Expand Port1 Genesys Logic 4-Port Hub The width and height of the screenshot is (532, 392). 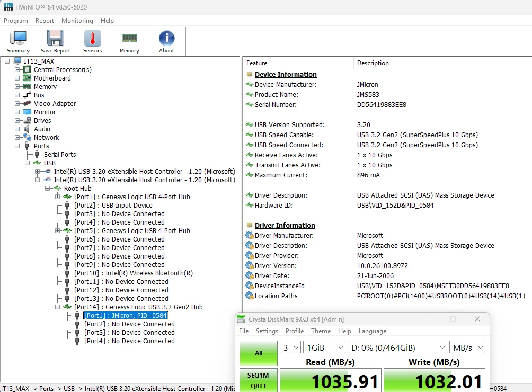coord(57,197)
